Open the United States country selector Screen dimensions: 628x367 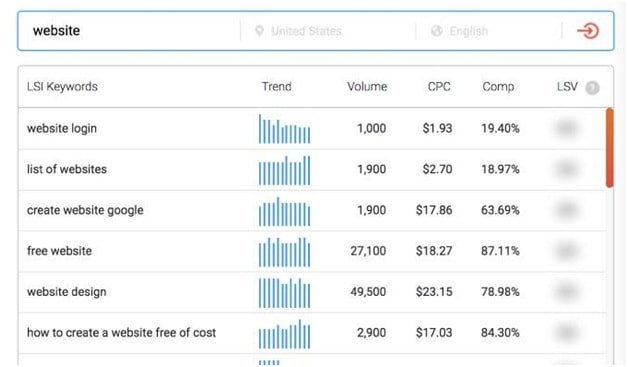point(306,31)
